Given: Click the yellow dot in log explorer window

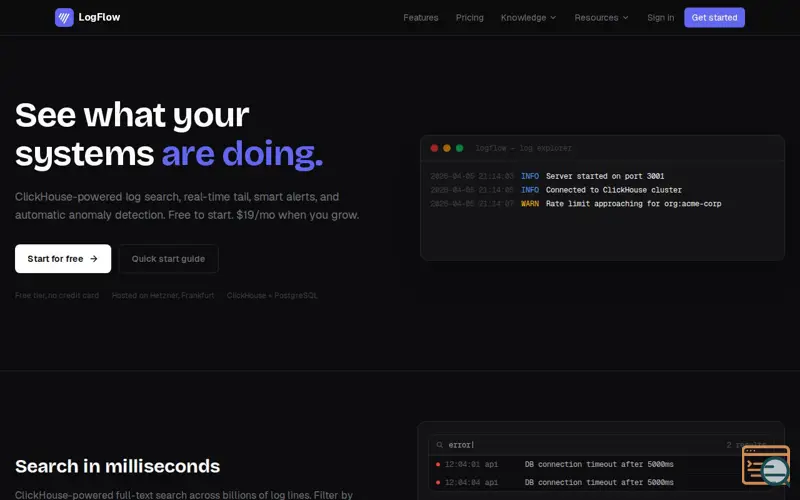Looking at the screenshot, I should click(447, 148).
